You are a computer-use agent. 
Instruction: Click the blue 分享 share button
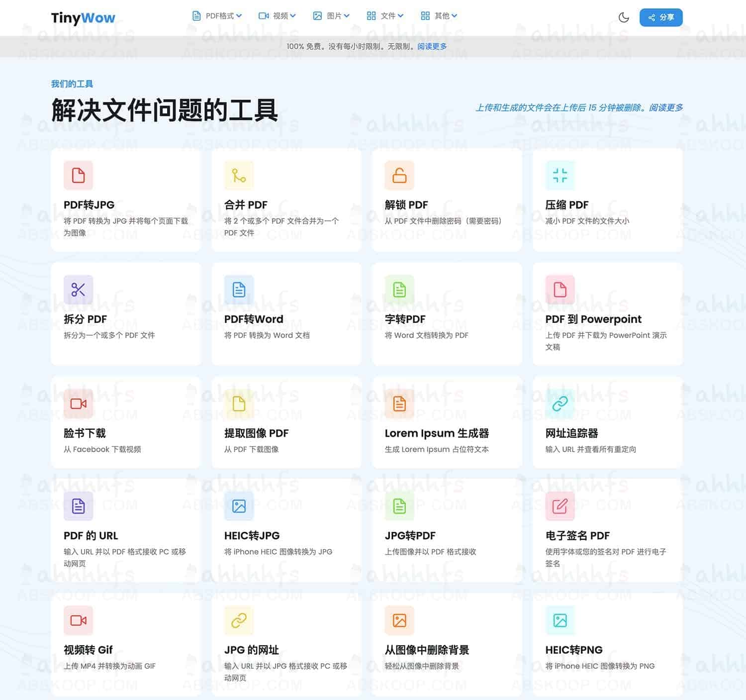tap(661, 17)
